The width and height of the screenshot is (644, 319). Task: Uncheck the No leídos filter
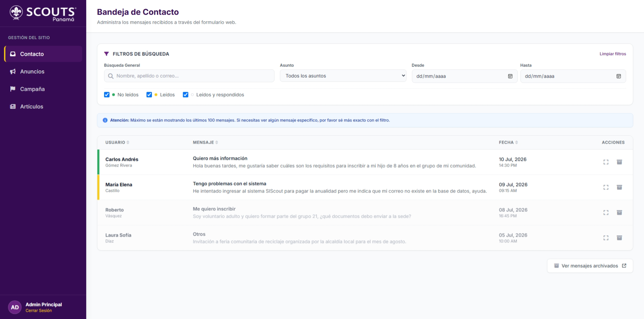[107, 95]
